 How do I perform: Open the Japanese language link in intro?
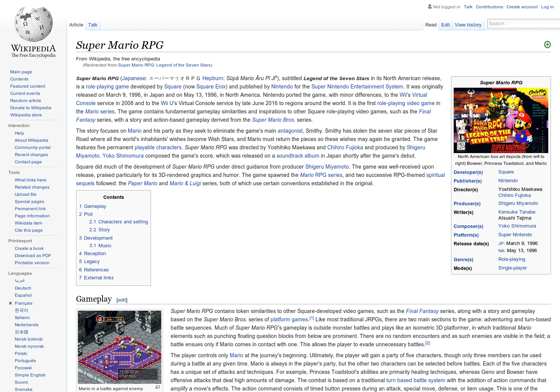134,78
